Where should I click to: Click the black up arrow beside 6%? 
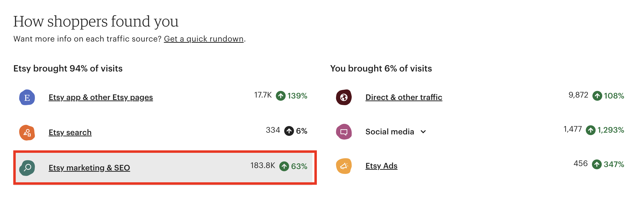point(289,131)
